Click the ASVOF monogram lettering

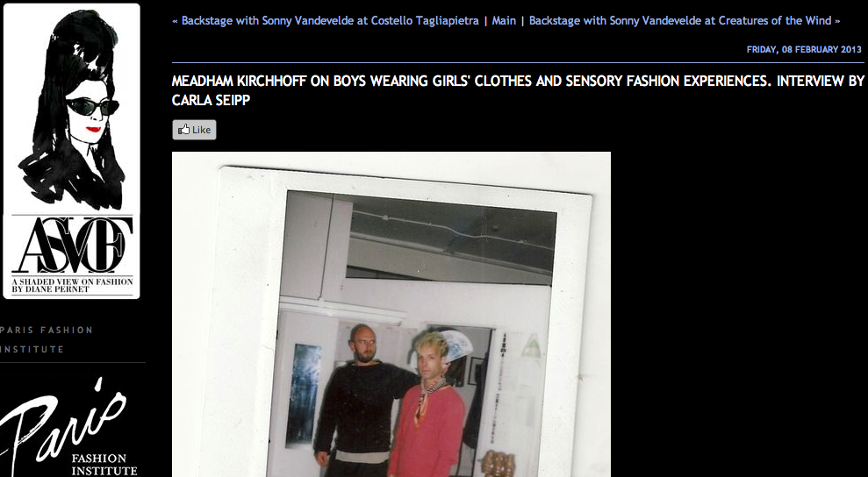point(72,246)
